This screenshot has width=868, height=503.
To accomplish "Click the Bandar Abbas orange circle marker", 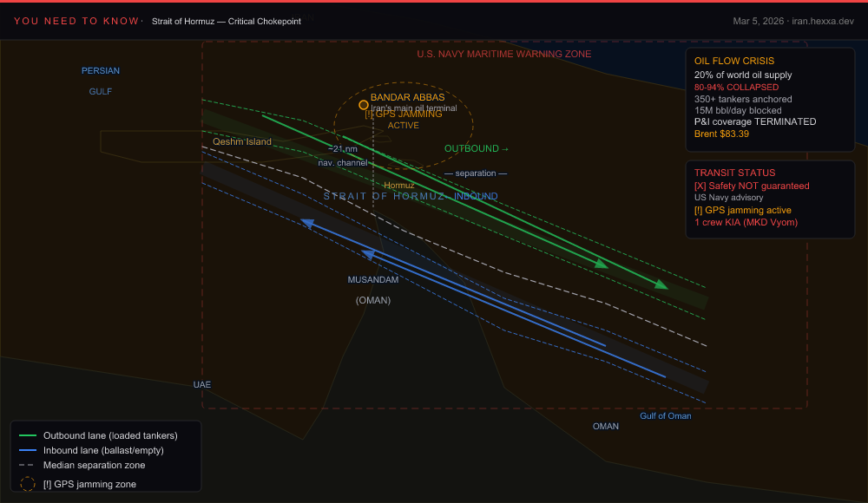I will point(363,104).
